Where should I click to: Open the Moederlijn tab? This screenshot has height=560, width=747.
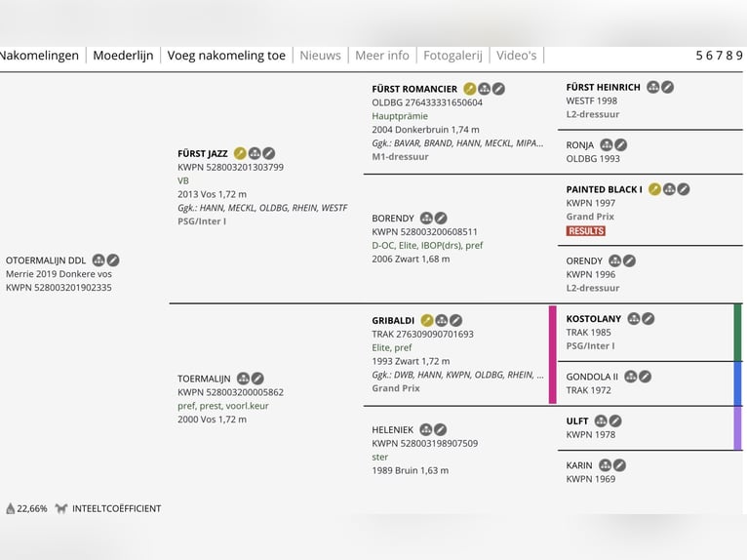pos(123,56)
